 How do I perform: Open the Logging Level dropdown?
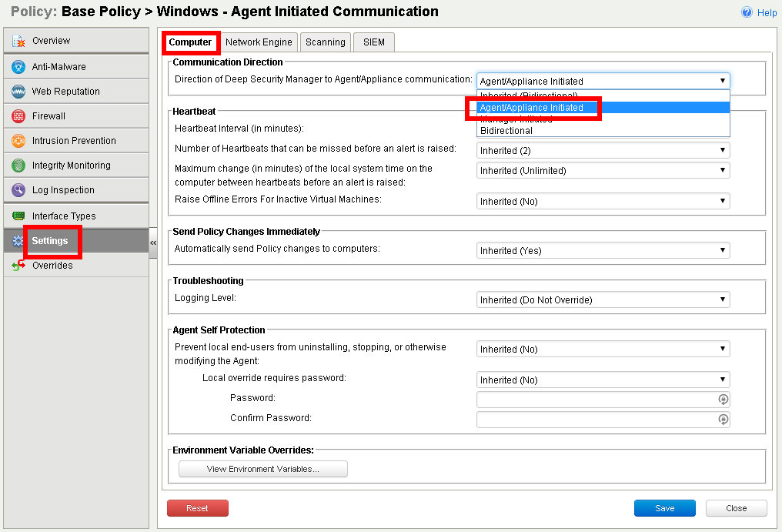603,299
